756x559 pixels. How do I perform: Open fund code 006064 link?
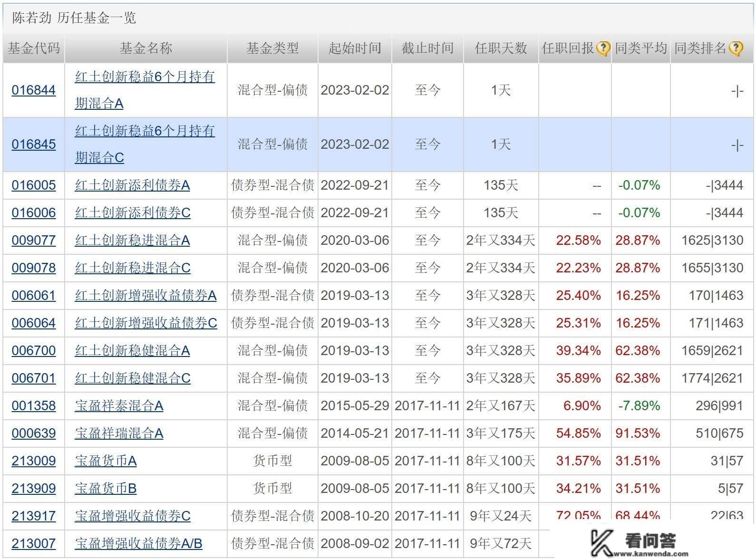[34, 323]
